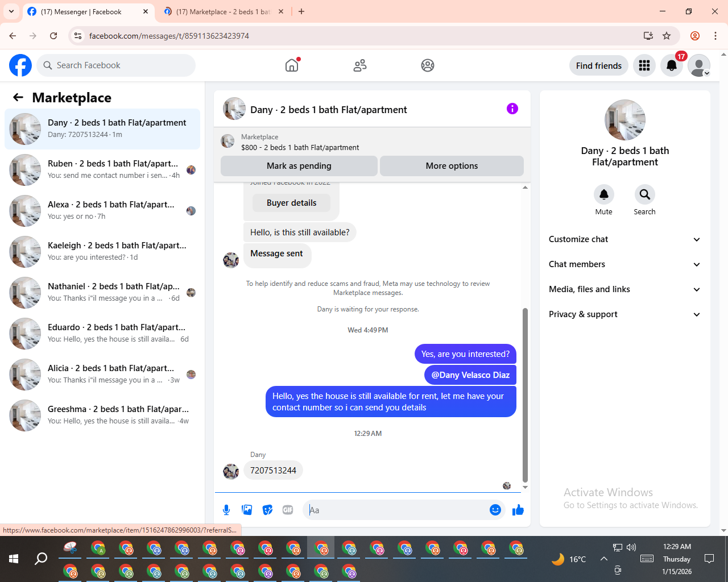Viewport: 728px width, 582px height.
Task: Expand the Customize chat section
Action: coord(625,239)
